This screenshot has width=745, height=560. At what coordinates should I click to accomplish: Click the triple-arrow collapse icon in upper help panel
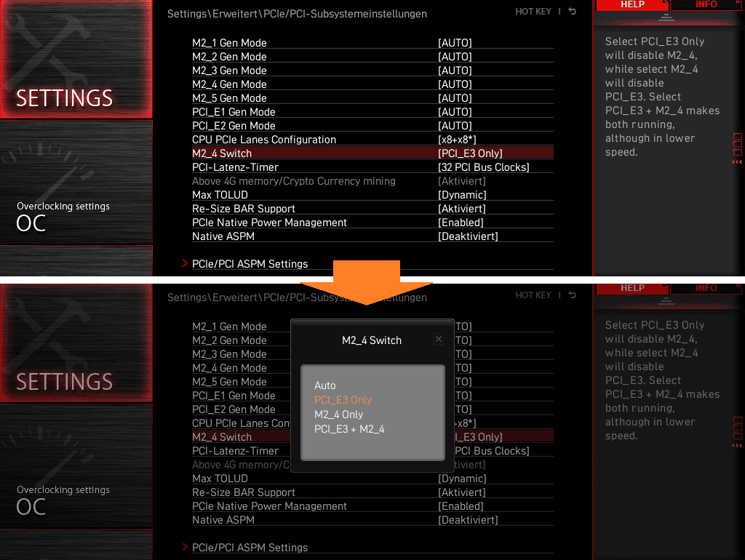coord(737,162)
